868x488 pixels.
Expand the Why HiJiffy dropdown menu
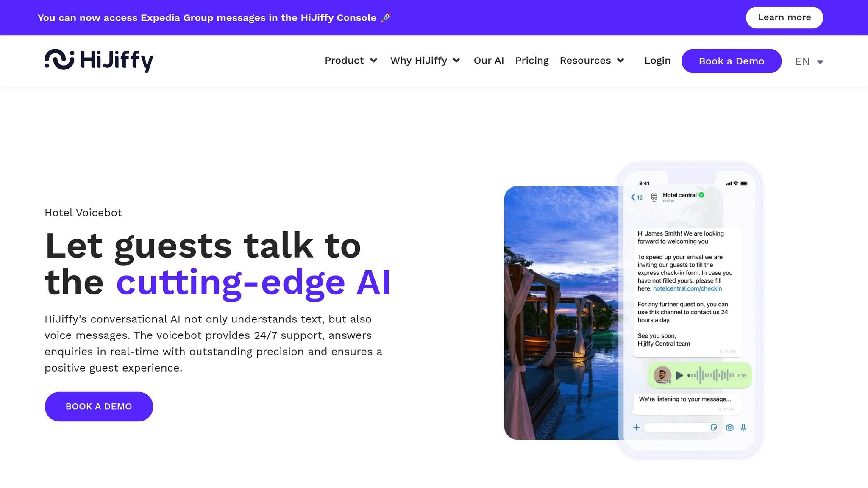tap(425, 61)
